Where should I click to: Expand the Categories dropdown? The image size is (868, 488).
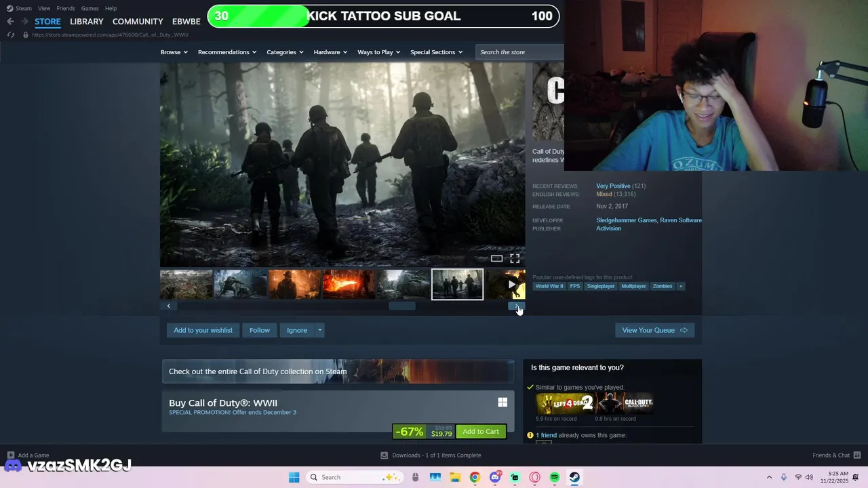click(x=285, y=52)
